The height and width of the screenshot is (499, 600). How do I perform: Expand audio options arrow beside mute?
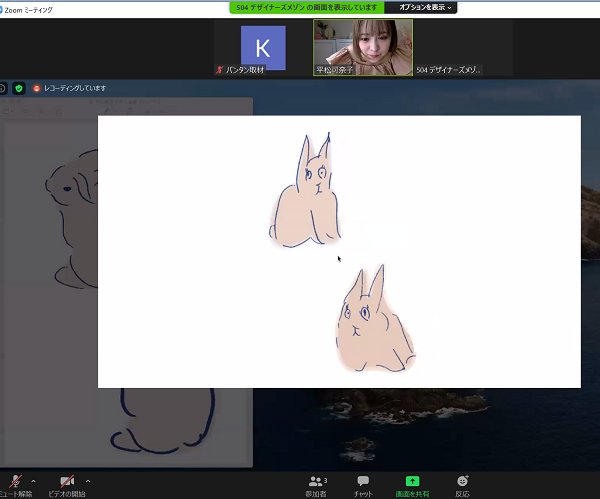coord(34,481)
